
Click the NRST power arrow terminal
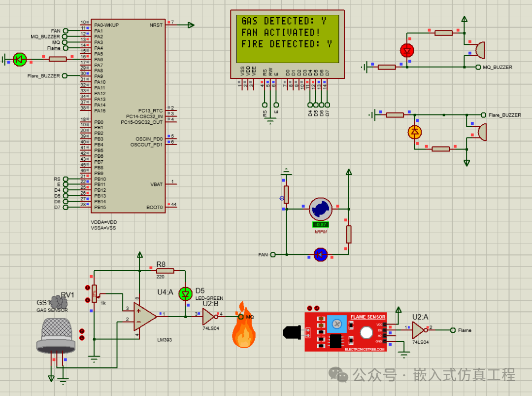pyautogui.click(x=191, y=25)
